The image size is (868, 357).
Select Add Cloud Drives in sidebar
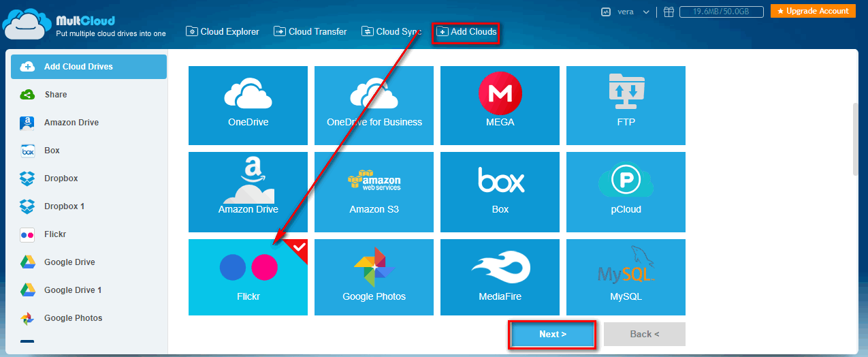coord(89,67)
